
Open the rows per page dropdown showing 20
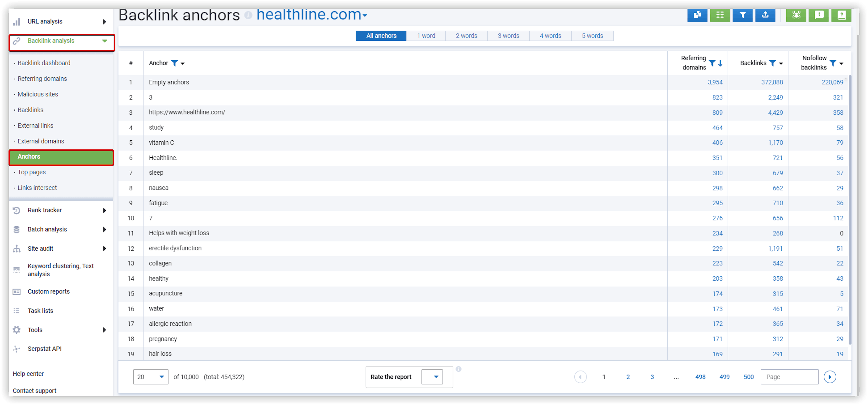pos(151,377)
